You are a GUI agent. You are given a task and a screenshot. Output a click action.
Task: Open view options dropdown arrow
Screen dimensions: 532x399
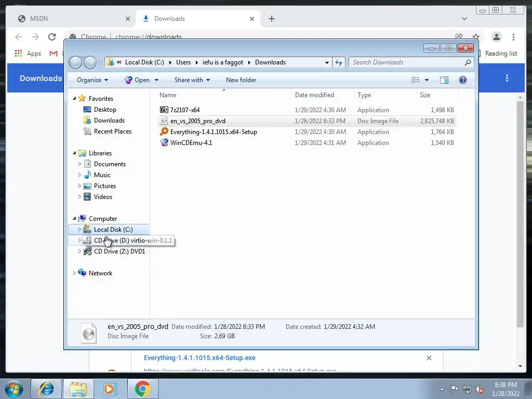click(427, 80)
